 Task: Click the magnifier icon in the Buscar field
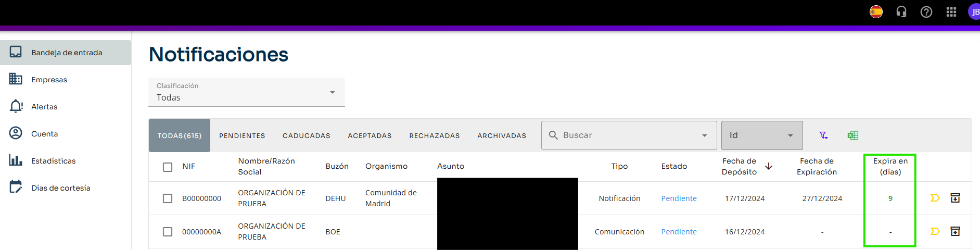(553, 135)
